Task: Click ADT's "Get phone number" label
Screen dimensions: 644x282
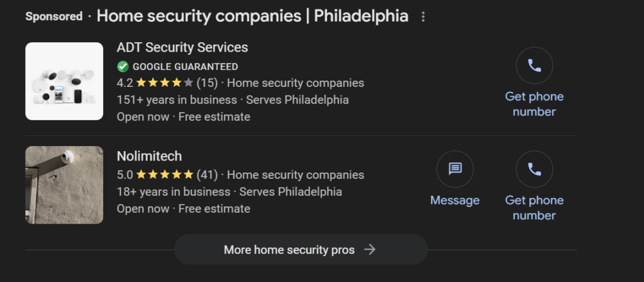Action: (534, 104)
